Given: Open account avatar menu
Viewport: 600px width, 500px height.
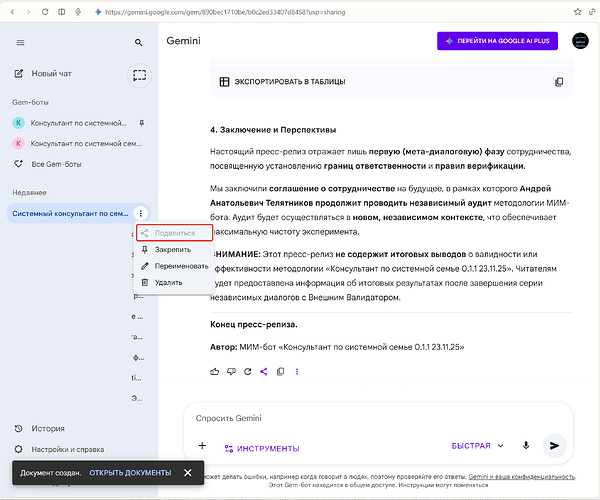Looking at the screenshot, I should 580,41.
